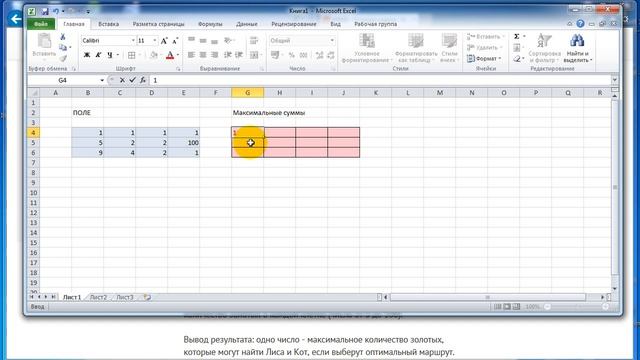The image size is (640, 360).
Task: Open Sort and Filter (Сортировка и фильтр)
Action: click(544, 48)
